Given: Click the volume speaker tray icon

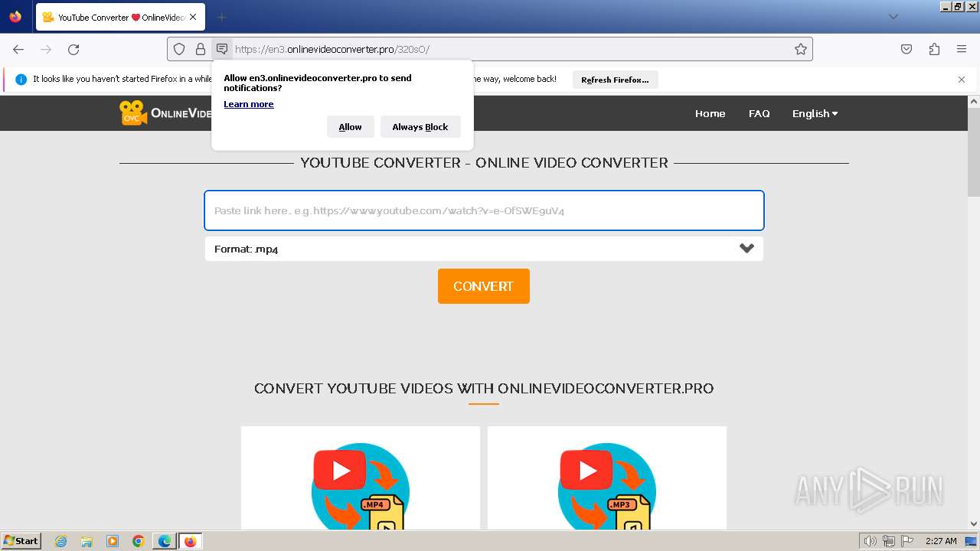Looking at the screenshot, I should [x=871, y=541].
